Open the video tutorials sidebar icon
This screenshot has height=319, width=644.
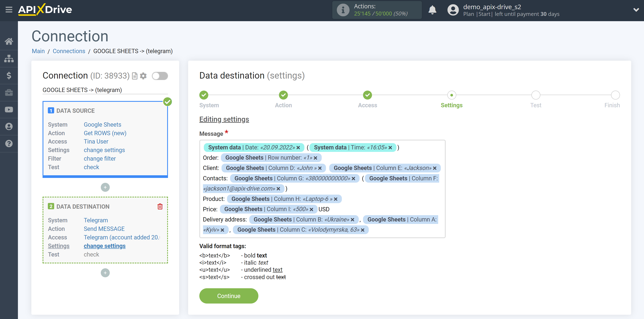[9, 110]
